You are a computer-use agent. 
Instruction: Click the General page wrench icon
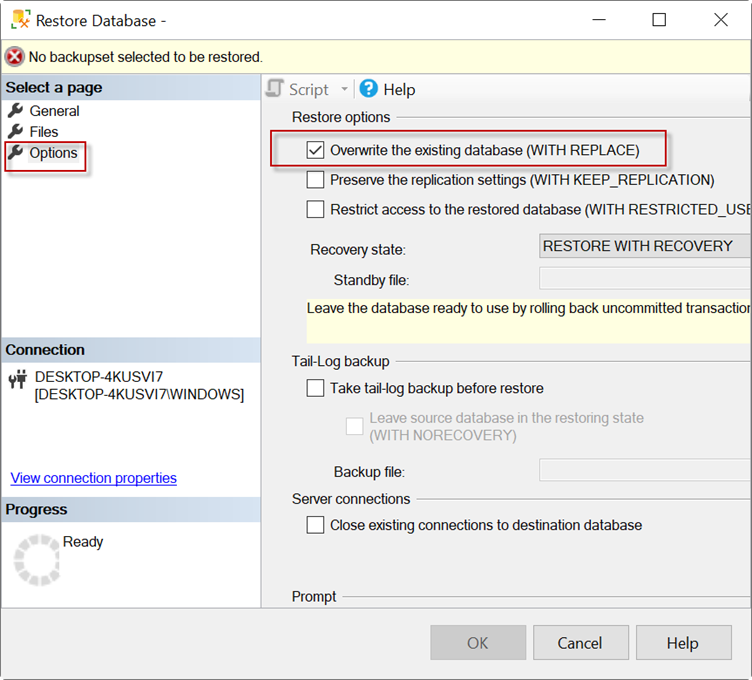coord(16,111)
